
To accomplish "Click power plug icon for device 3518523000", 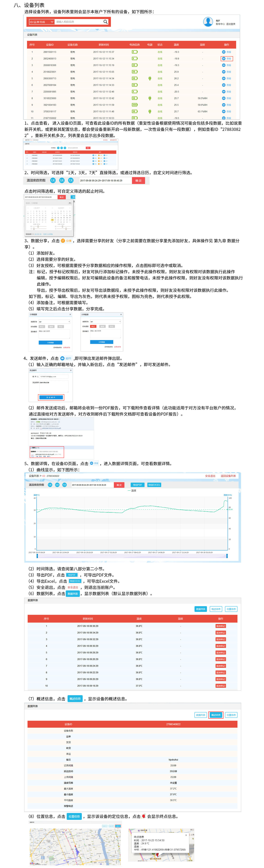I will tap(150, 98).
